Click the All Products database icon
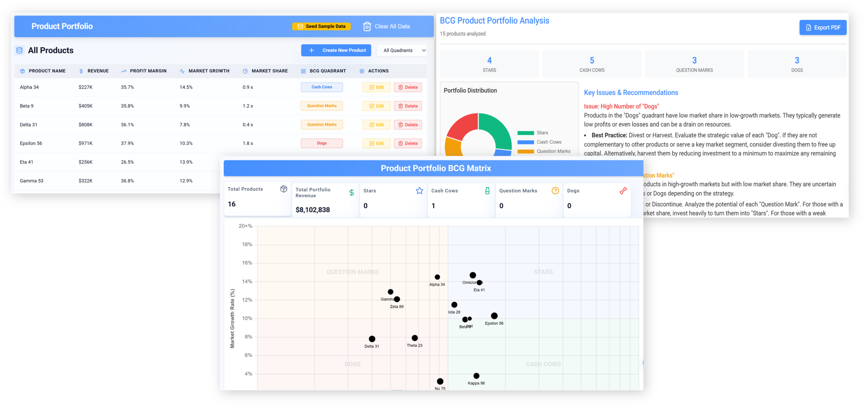This screenshot has width=868, height=407. pos(20,51)
